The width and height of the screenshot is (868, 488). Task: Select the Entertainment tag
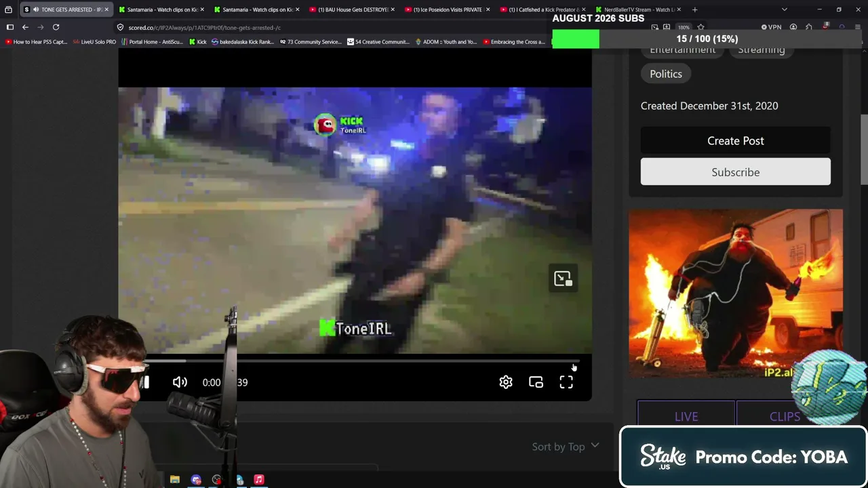point(682,52)
